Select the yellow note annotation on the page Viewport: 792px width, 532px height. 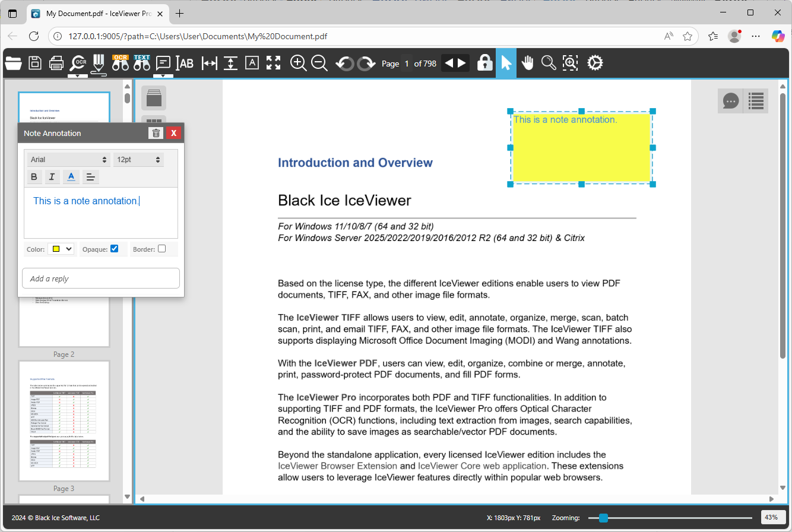click(582, 147)
